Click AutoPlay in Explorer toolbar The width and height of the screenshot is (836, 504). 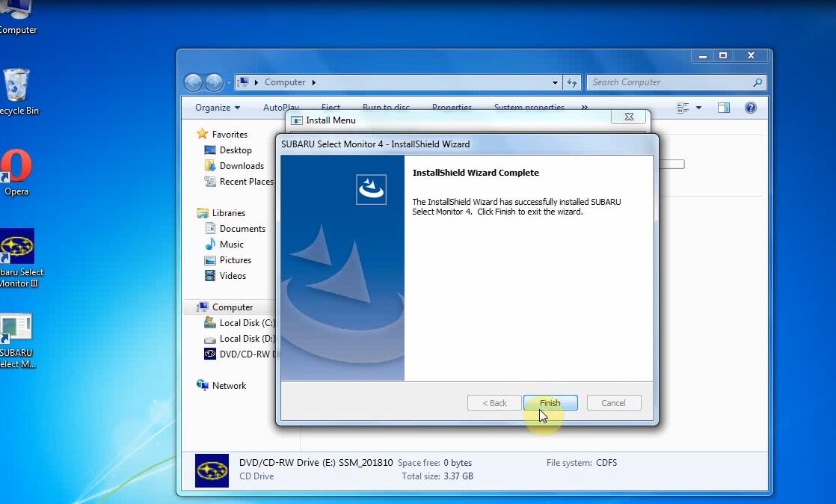pos(281,107)
